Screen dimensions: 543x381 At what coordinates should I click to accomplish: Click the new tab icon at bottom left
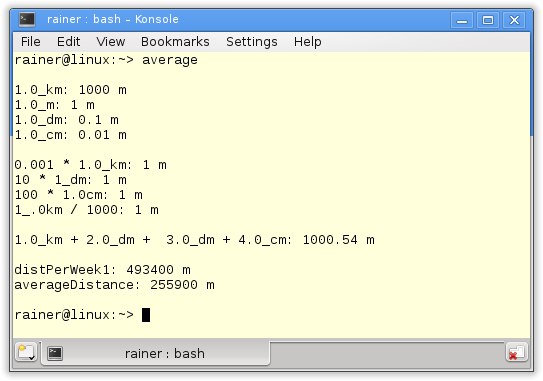(26, 352)
